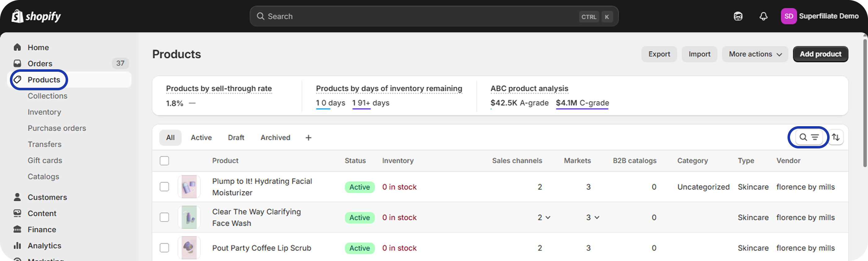Viewport: 868px width, 261px height.
Task: Click the 91+ days inventory value
Action: point(371,103)
